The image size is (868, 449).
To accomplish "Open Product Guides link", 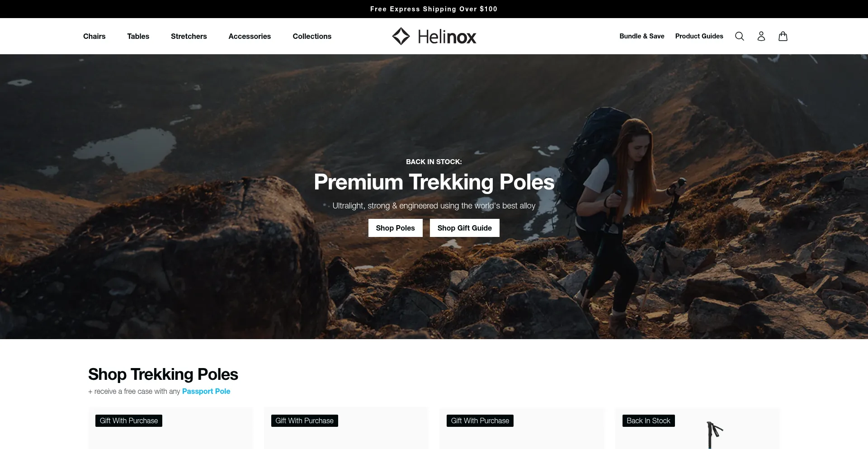I will coord(699,36).
